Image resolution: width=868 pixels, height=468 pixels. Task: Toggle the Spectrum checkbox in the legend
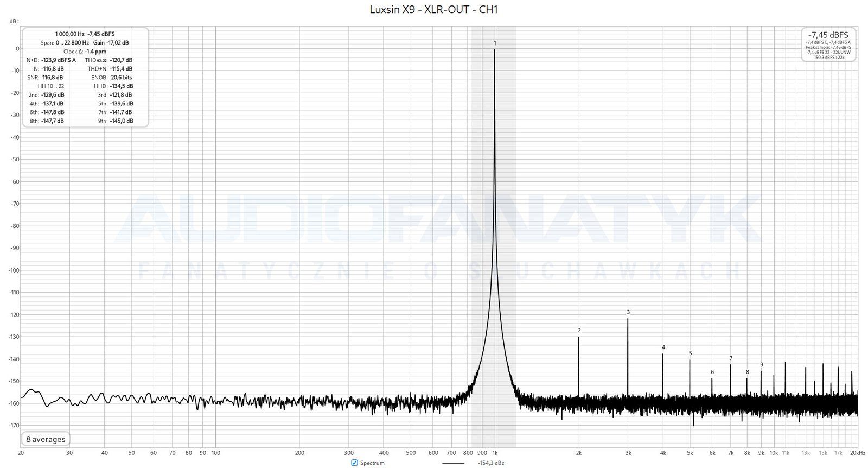pos(355,463)
